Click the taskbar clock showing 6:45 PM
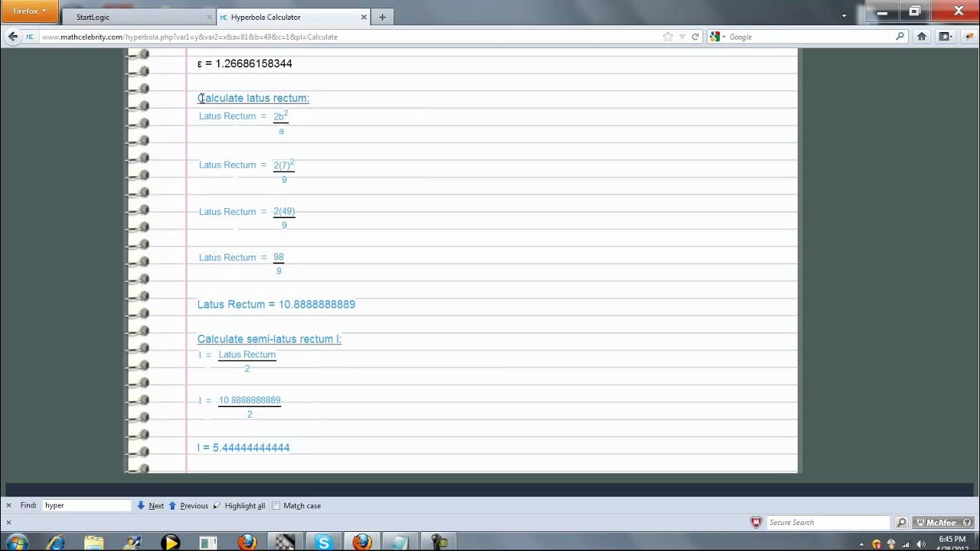Viewport: 980px width, 551px height. click(952, 543)
